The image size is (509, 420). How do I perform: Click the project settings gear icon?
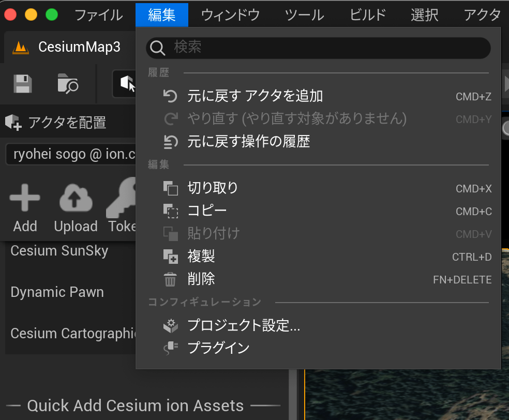tap(170, 325)
